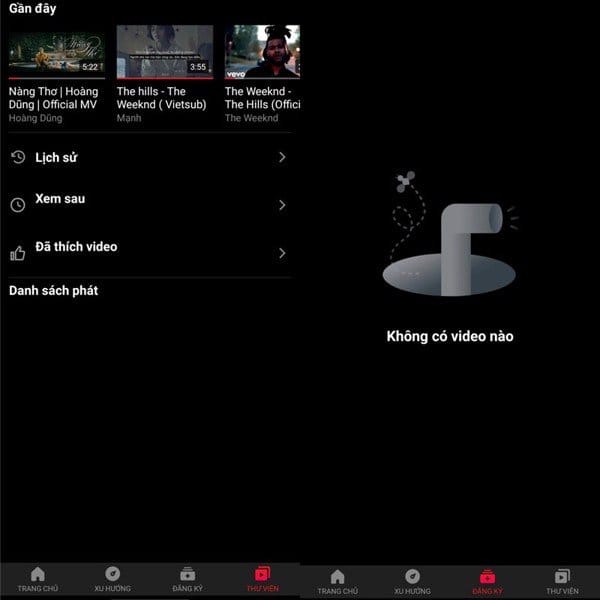Go to Trang chủ tab on the library screen
Image resolution: width=600 pixels, height=600 pixels.
click(37, 580)
